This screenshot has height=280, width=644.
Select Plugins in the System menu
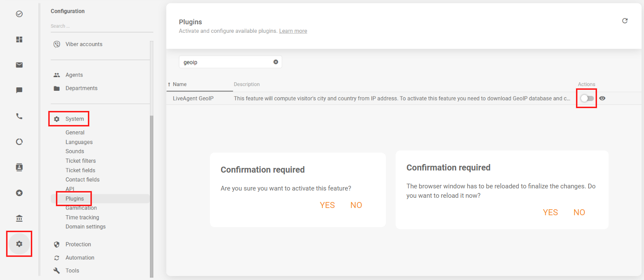pyautogui.click(x=75, y=199)
